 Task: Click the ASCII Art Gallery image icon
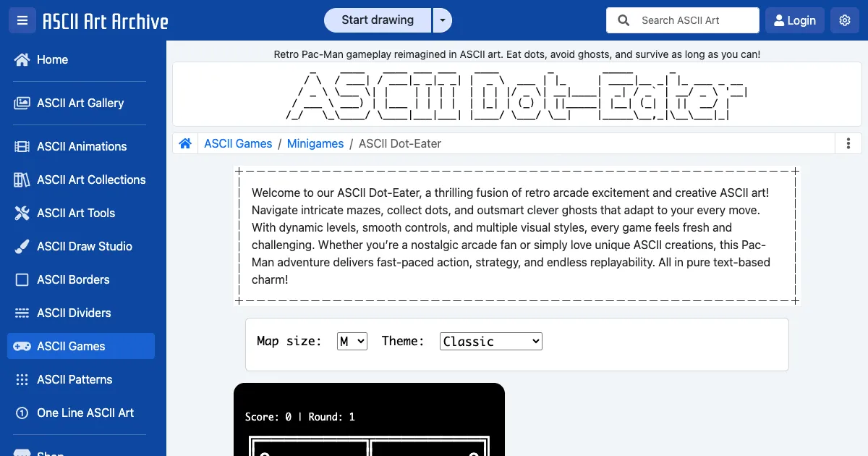tap(22, 103)
